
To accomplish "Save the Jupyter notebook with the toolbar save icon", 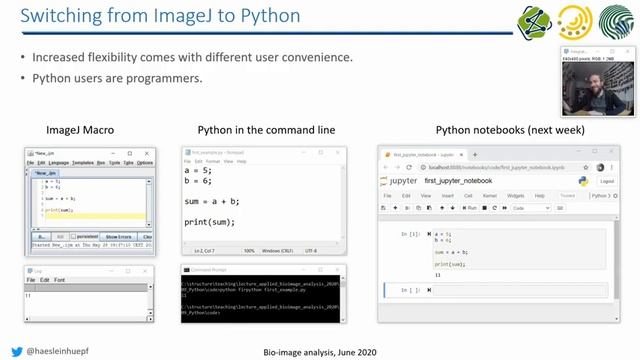I will click(383, 208).
